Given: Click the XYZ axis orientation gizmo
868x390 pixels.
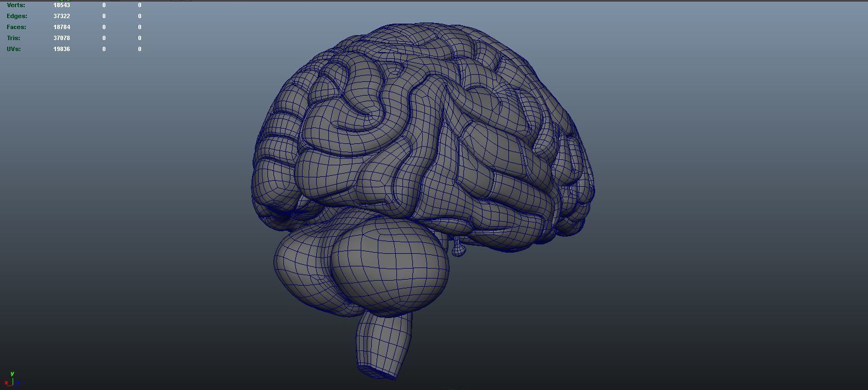Looking at the screenshot, I should click(x=12, y=379).
